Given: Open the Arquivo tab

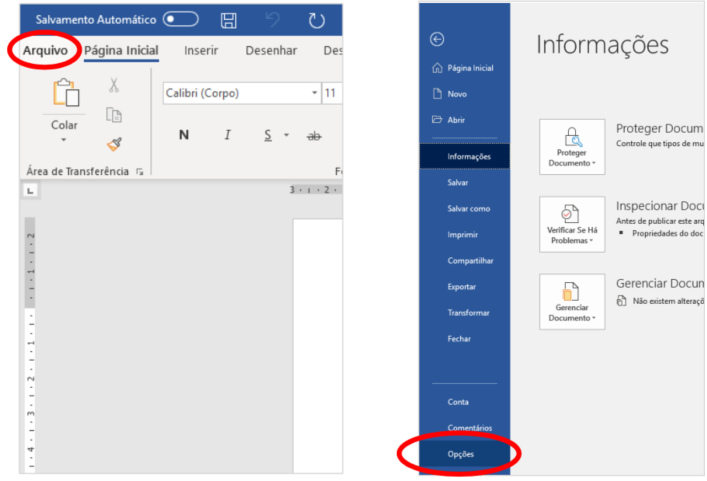Looking at the screenshot, I should coord(45,50).
